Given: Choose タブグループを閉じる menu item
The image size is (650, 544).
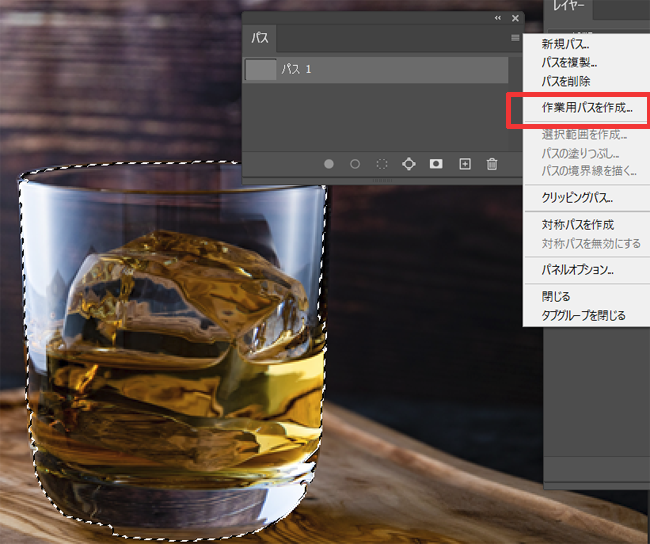Looking at the screenshot, I should point(583,316).
